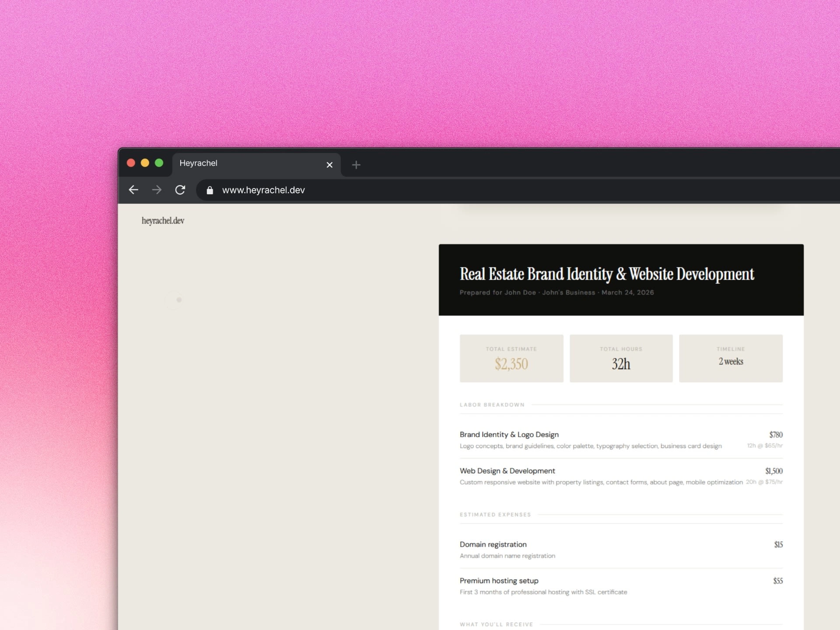Click the Premium hosting setup expense item
840x630 pixels.
pyautogui.click(x=620, y=586)
